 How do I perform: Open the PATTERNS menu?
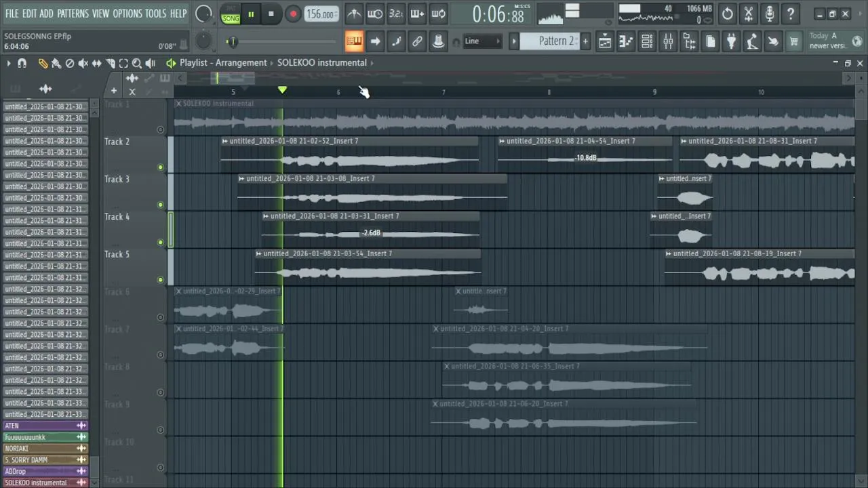73,14
